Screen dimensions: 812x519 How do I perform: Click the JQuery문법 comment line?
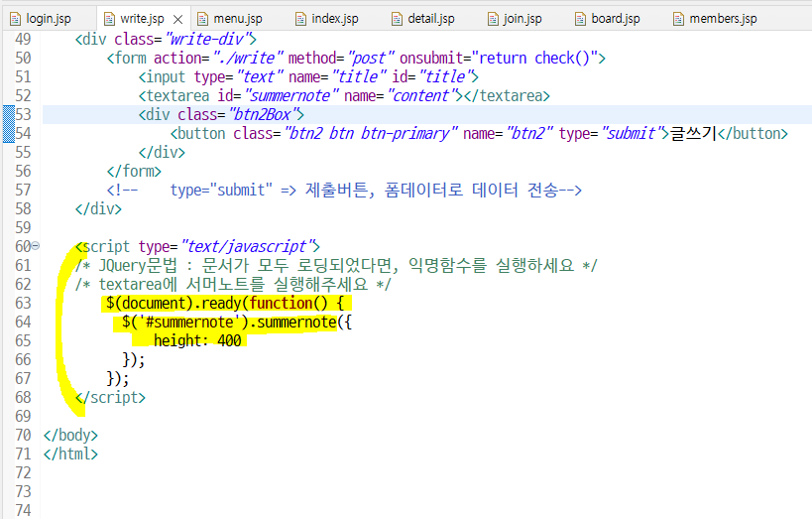pos(337,266)
